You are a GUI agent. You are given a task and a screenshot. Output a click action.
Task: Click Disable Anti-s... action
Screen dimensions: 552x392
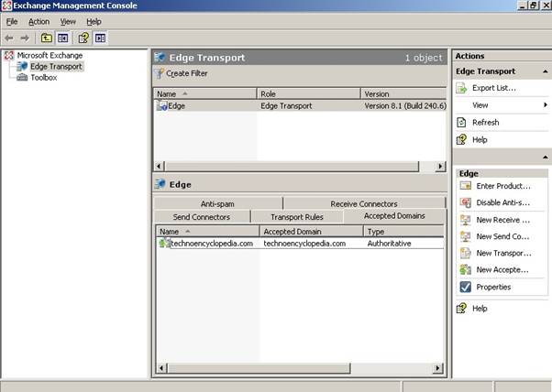coord(503,202)
